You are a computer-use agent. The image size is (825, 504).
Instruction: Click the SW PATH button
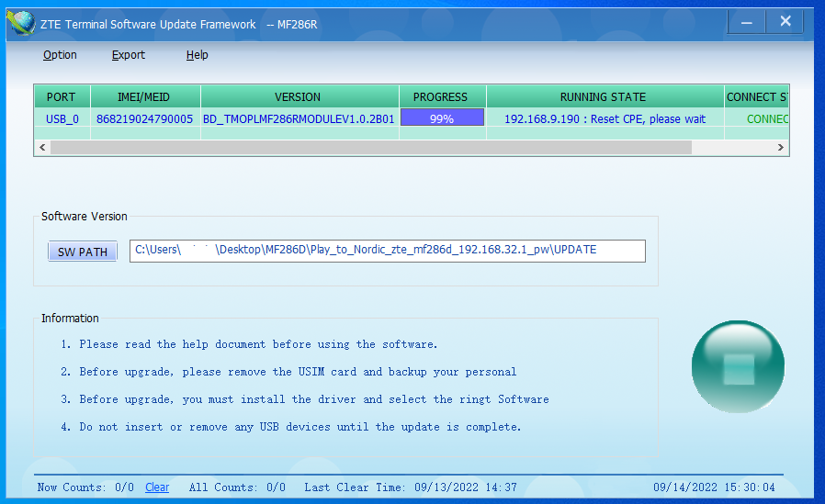(x=83, y=252)
